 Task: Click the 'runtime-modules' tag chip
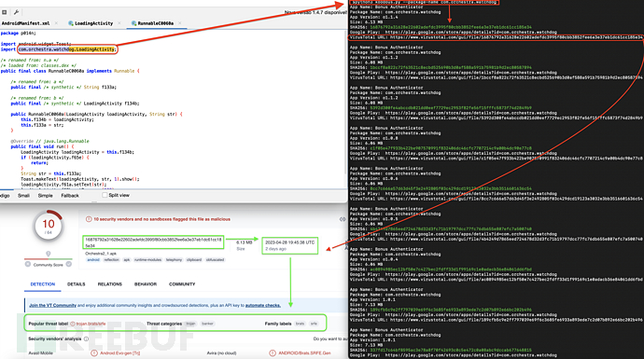(x=147, y=260)
